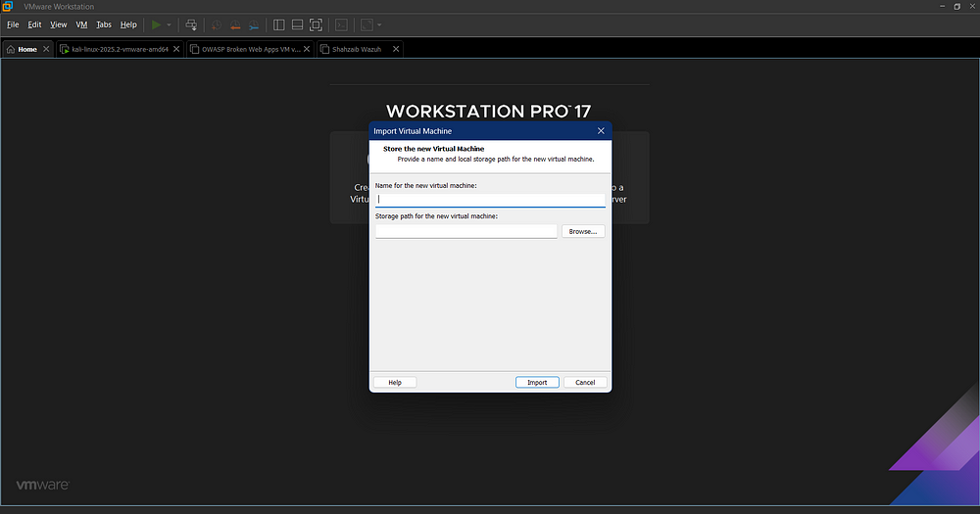The width and height of the screenshot is (980, 514).
Task: Toggle the thumbnail bar view icon
Action: tap(298, 25)
